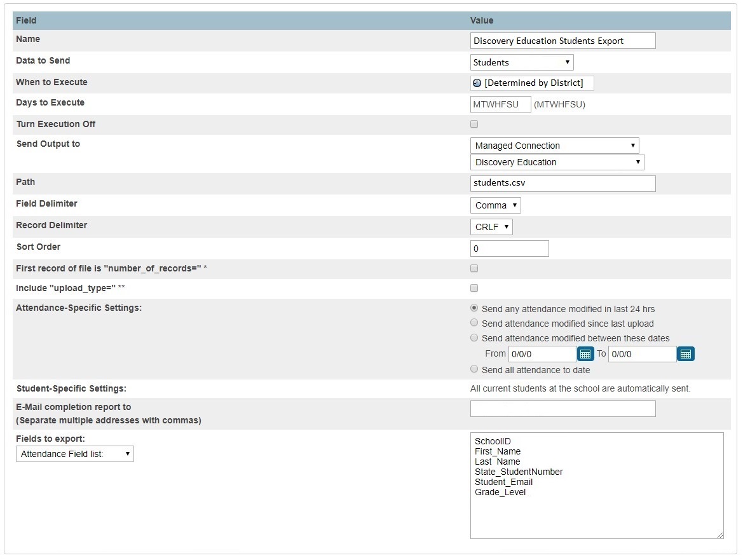Click the clock icon beside When to Execute
743x560 pixels.
coord(477,83)
